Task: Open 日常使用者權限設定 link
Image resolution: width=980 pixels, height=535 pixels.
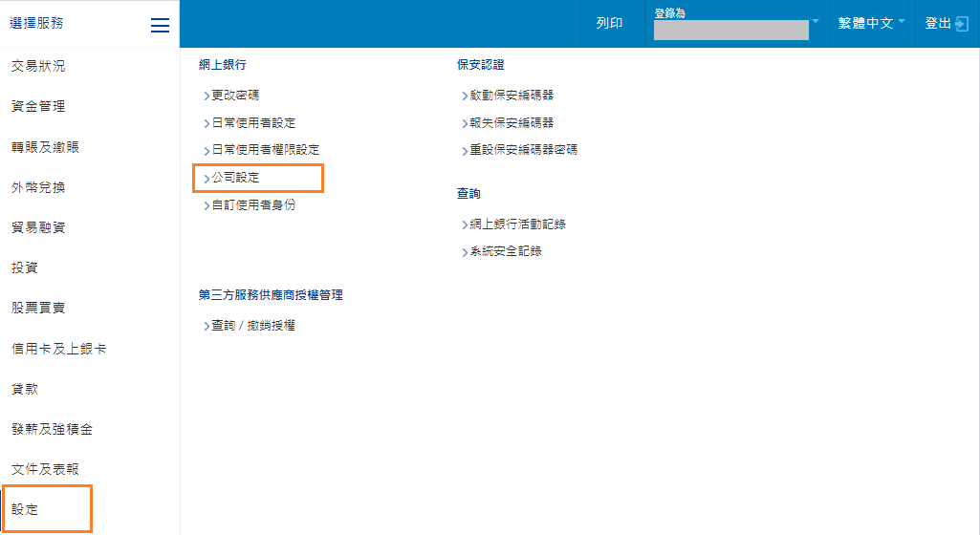Action: click(x=265, y=150)
